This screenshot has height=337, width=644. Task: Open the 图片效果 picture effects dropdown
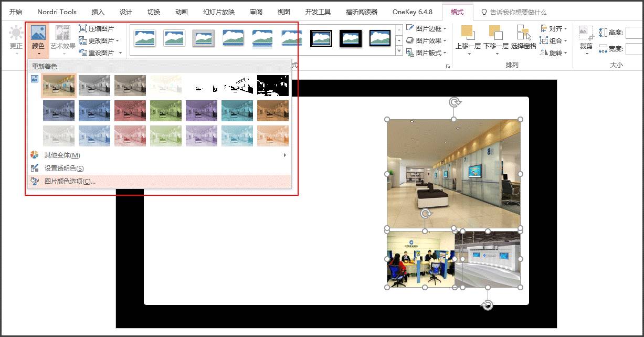click(x=426, y=40)
